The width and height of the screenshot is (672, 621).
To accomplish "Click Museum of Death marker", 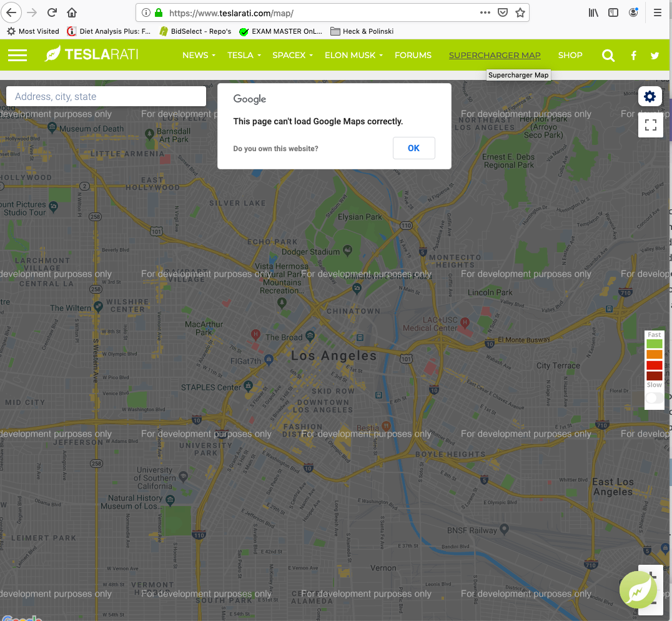I will coord(52,127).
